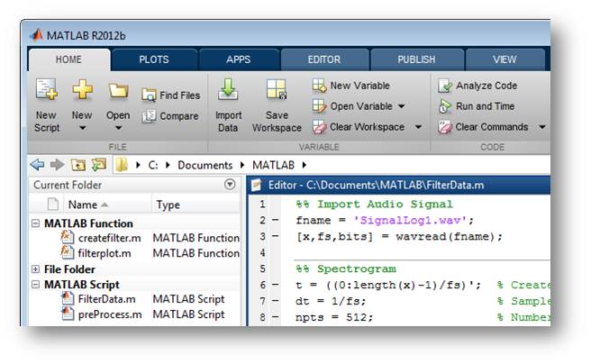Open the Clear Workspace dropdown arrow
591x364 pixels.
click(418, 127)
